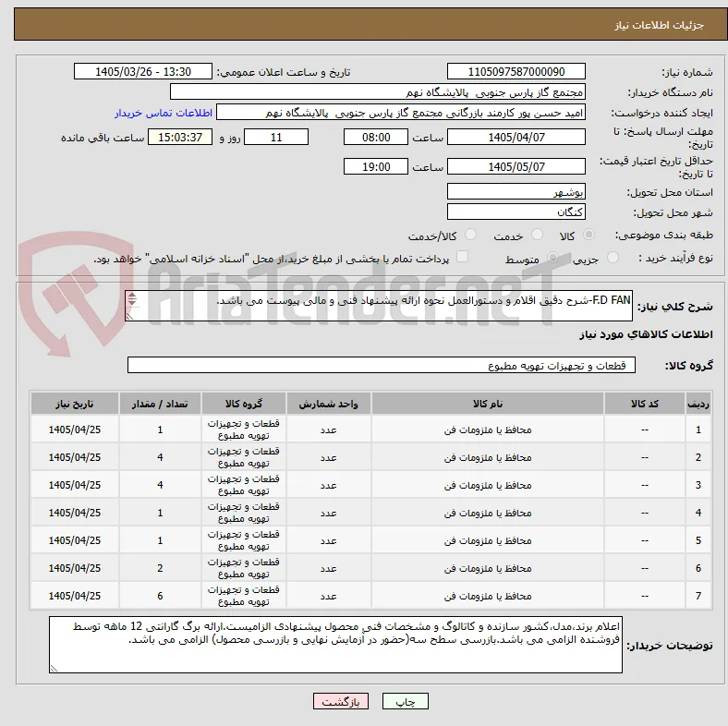
Task: Click the تاریخ نیاز column header
Action: (75, 404)
